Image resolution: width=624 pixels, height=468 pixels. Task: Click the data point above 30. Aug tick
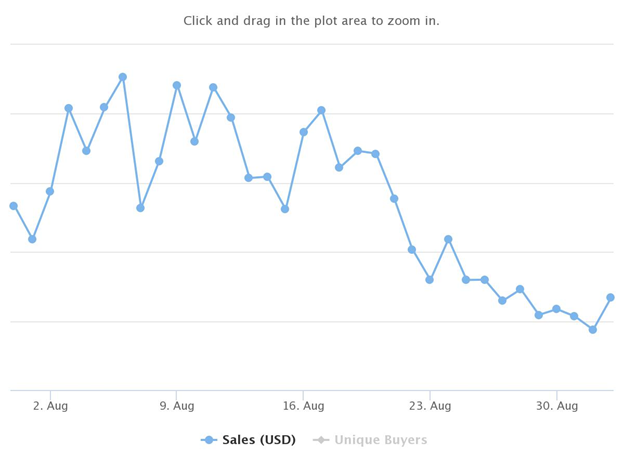(x=556, y=309)
